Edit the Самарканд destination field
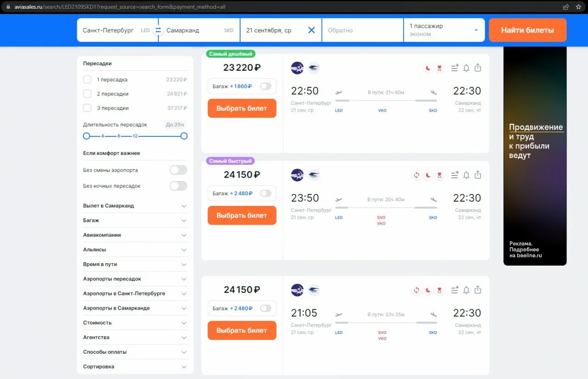588x379 pixels. tap(199, 30)
